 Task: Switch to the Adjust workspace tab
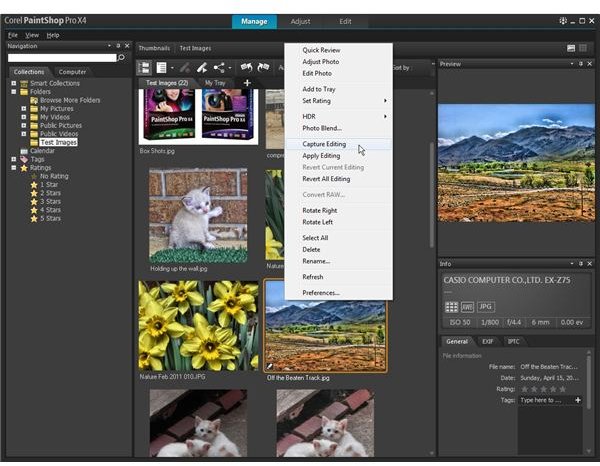(300, 21)
